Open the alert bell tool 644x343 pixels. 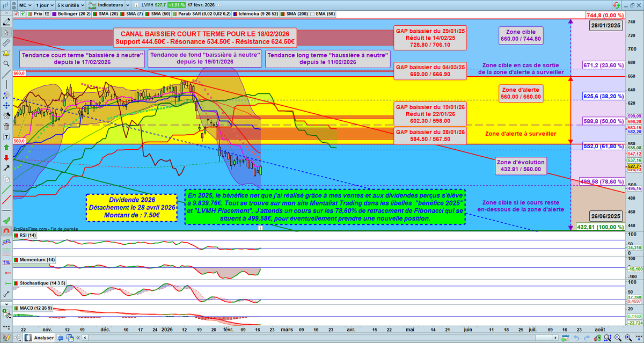[x=6, y=53]
